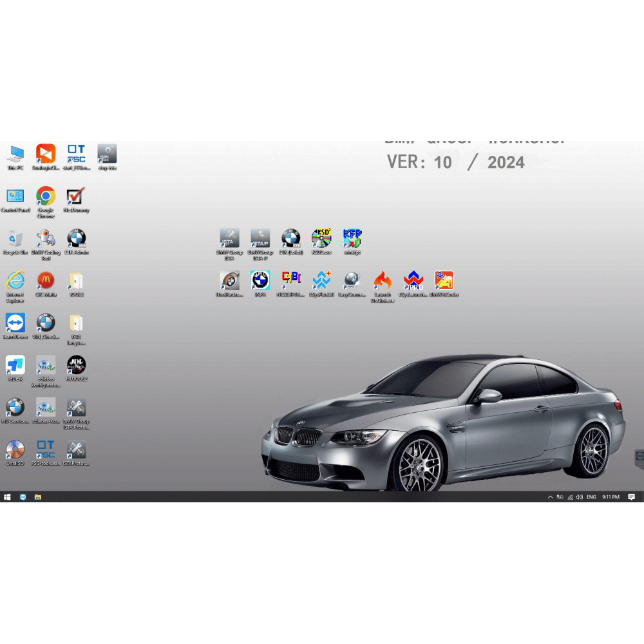This screenshot has height=644, width=644.
Task: Open File Explorer from the taskbar
Action: click(x=38, y=497)
